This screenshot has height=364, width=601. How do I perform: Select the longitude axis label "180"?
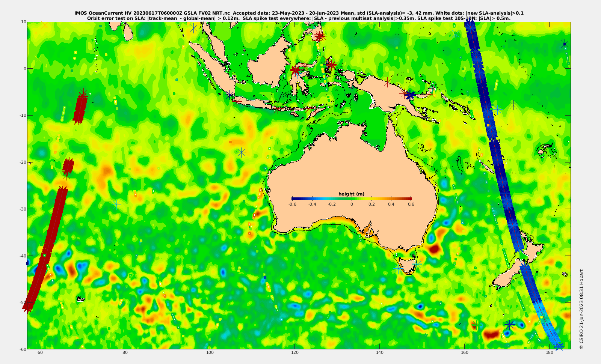point(550,353)
